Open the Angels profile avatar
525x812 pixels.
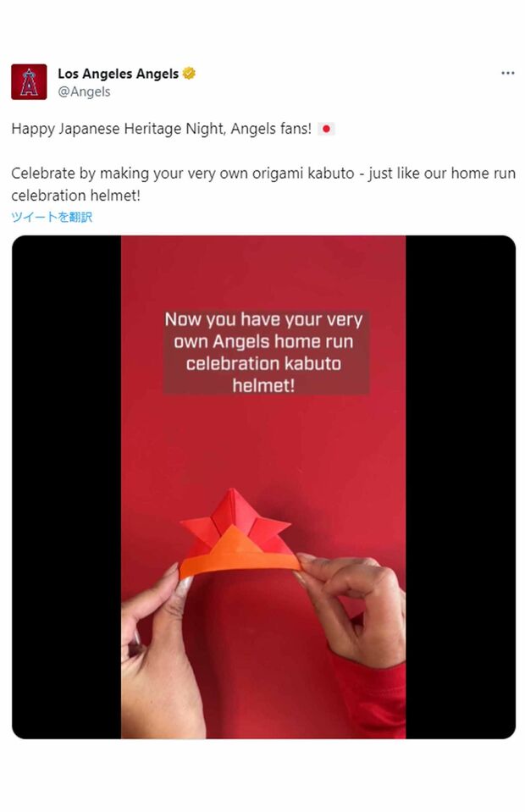(x=29, y=82)
